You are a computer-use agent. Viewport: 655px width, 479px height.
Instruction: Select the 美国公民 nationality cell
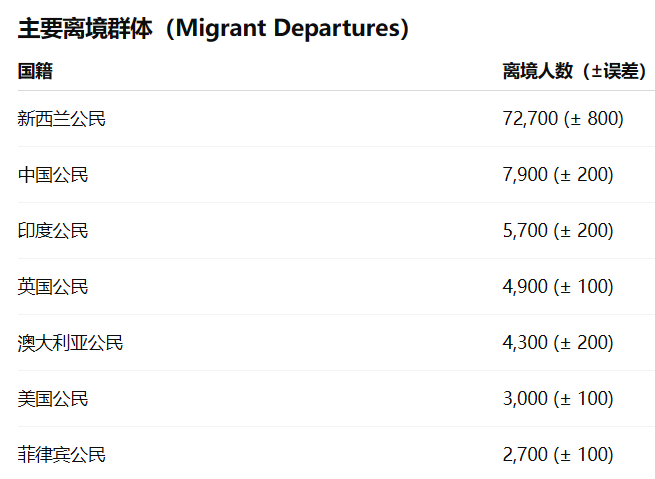click(x=53, y=399)
